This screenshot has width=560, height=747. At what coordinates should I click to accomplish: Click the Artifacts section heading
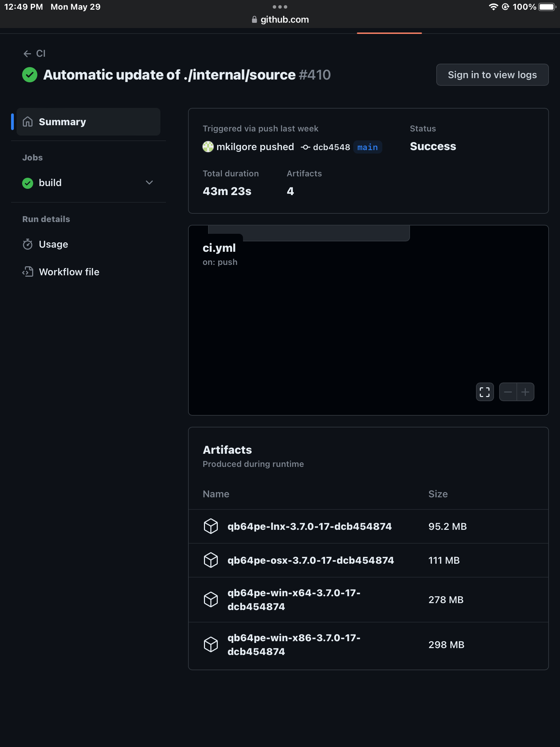(x=227, y=450)
